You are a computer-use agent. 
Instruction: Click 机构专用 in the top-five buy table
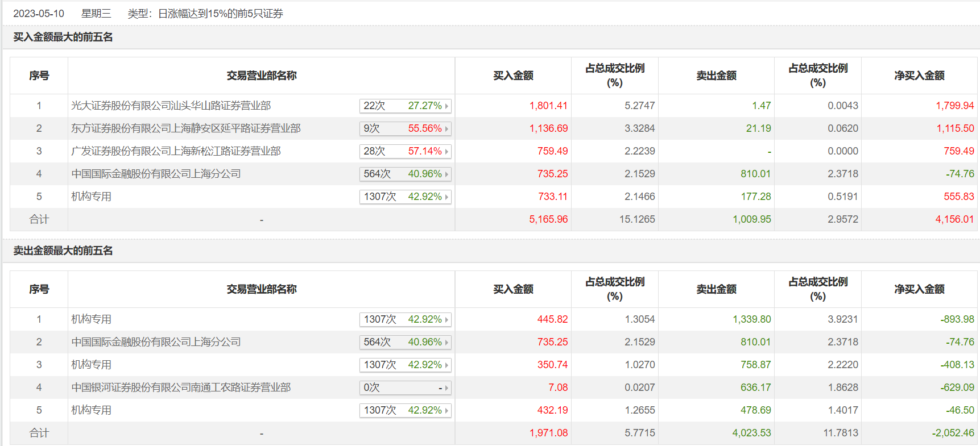[x=91, y=197]
